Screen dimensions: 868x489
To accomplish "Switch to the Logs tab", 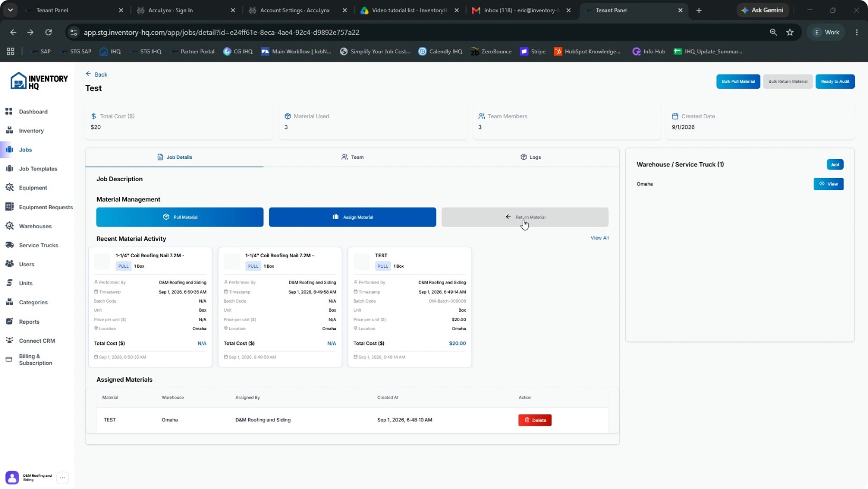I will pos(530,157).
